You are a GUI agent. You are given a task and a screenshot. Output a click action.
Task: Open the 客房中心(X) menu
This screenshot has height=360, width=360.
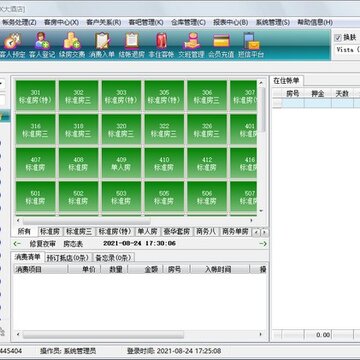point(61,23)
